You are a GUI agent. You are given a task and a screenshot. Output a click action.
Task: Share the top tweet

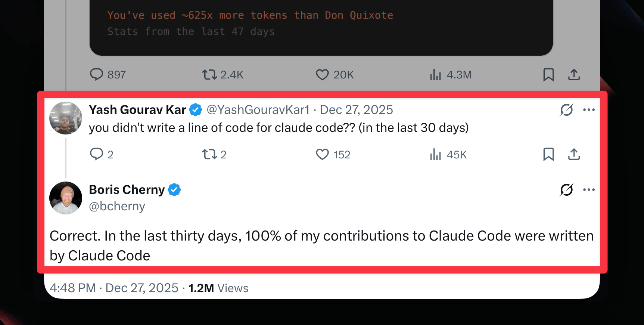coord(574,75)
